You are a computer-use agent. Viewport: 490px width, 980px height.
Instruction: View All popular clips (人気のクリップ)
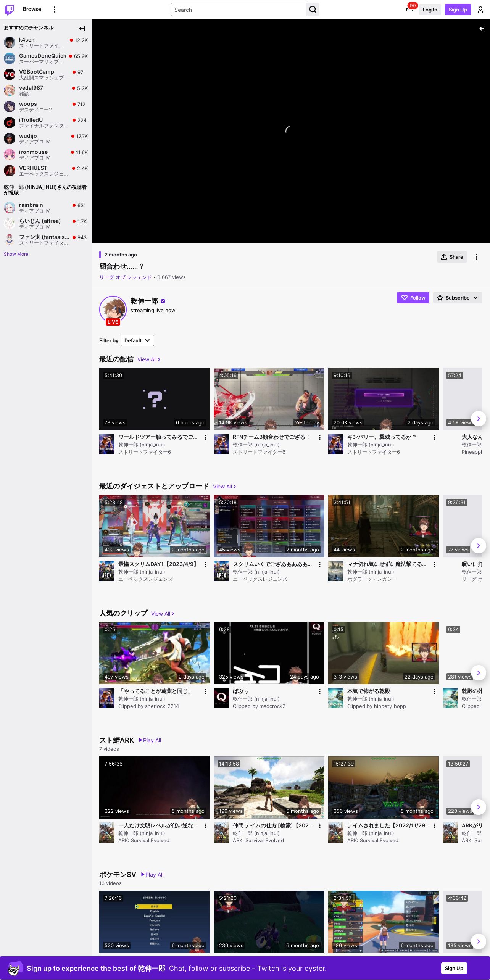pos(163,614)
